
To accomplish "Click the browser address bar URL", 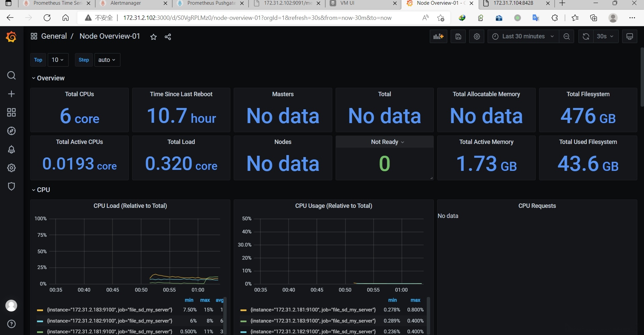I will click(257, 18).
